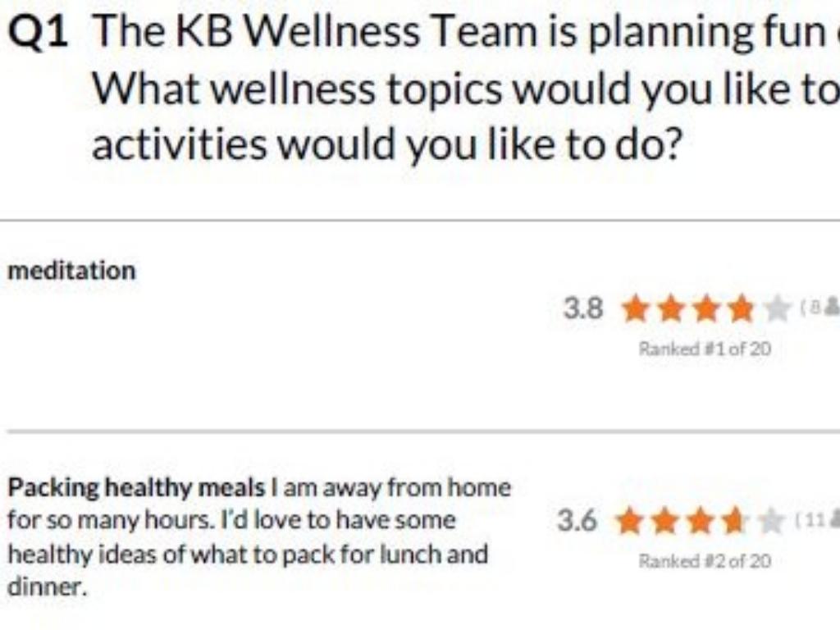Choose the fourth star on meditation row
Viewport: 840px width, 630px height.
[x=742, y=309]
